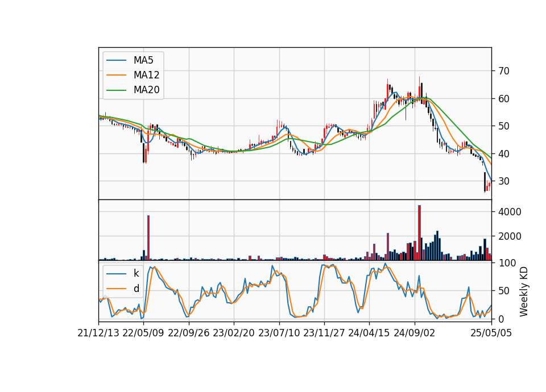Click the 23/07/10 date axis label
The image size is (546, 392).
click(279, 333)
